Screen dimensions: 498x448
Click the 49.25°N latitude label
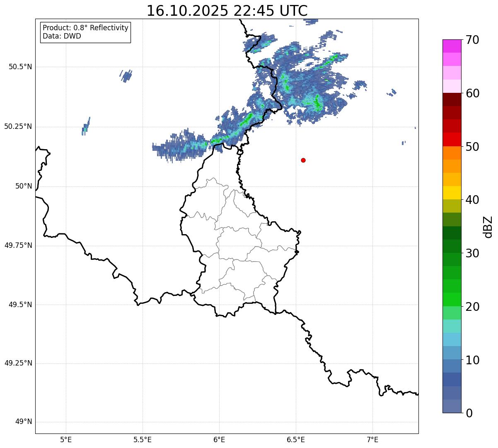(18, 363)
